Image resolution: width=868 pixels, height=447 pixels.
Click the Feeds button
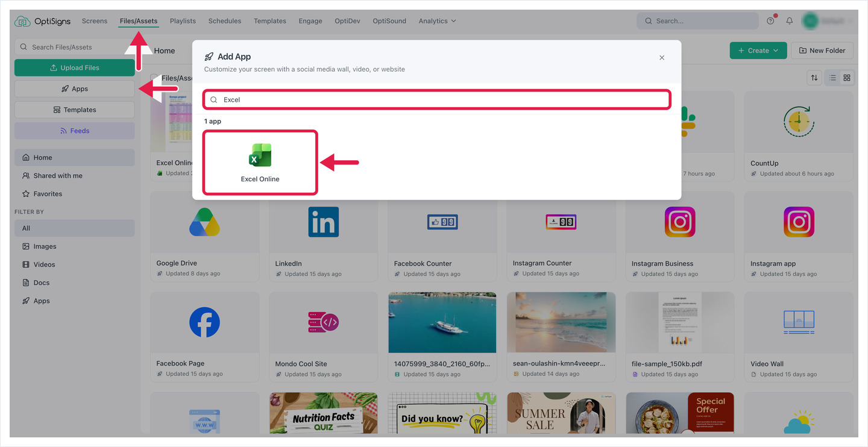[75, 131]
